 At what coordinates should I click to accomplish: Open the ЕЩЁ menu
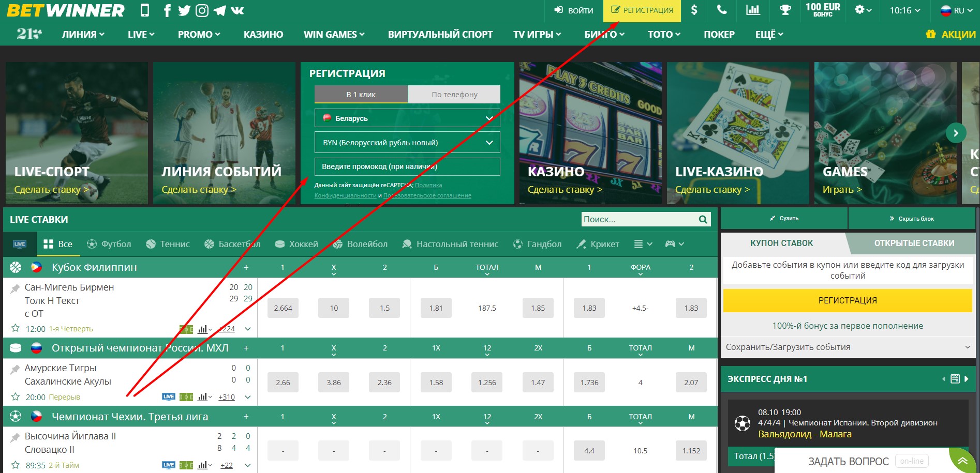(x=769, y=34)
